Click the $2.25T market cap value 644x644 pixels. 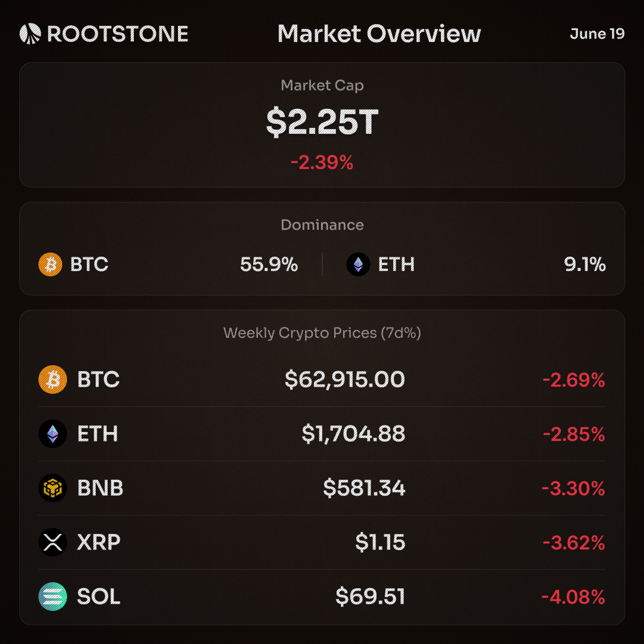(322, 122)
